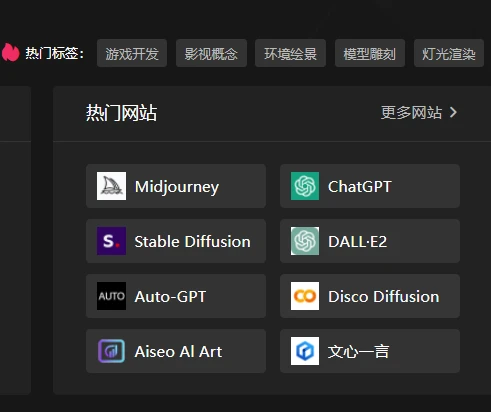This screenshot has width=491, height=412.
Task: Click the Disco Diffusion orange CO icon
Action: [x=305, y=296]
